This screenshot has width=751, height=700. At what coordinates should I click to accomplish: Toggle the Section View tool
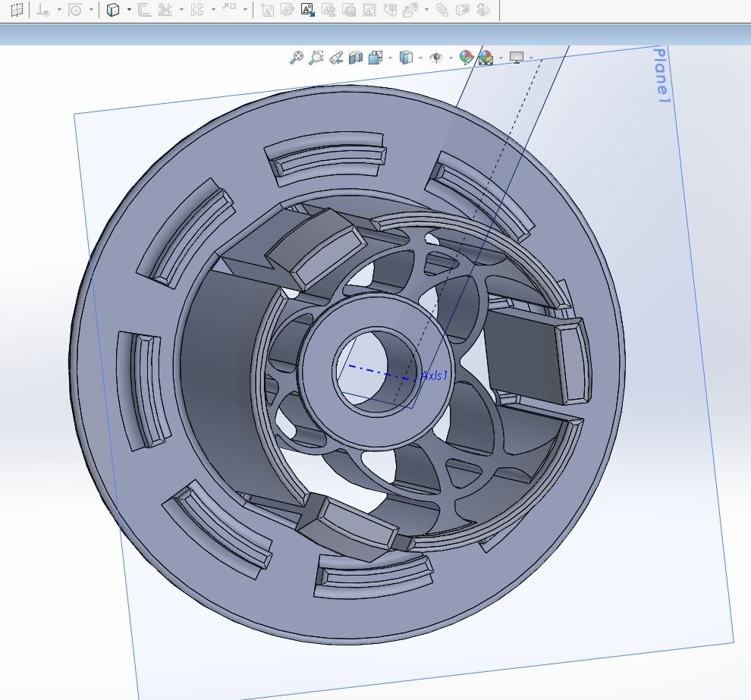coord(356,58)
